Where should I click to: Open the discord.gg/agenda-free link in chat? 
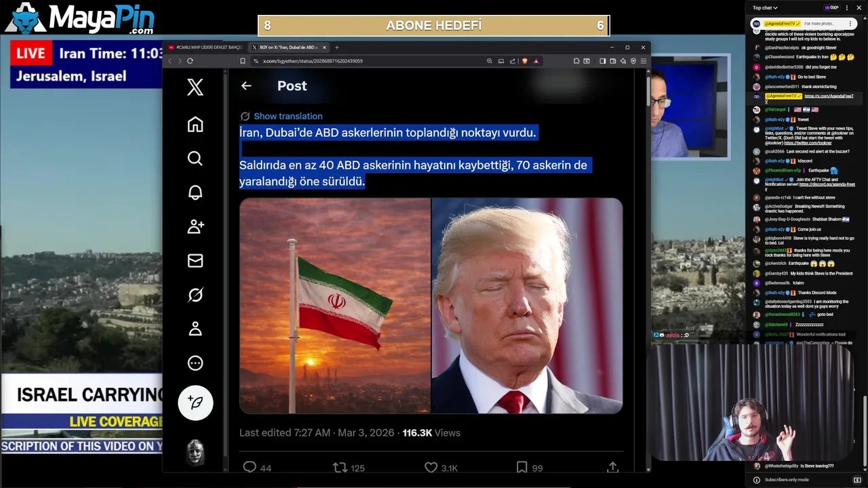(x=827, y=184)
